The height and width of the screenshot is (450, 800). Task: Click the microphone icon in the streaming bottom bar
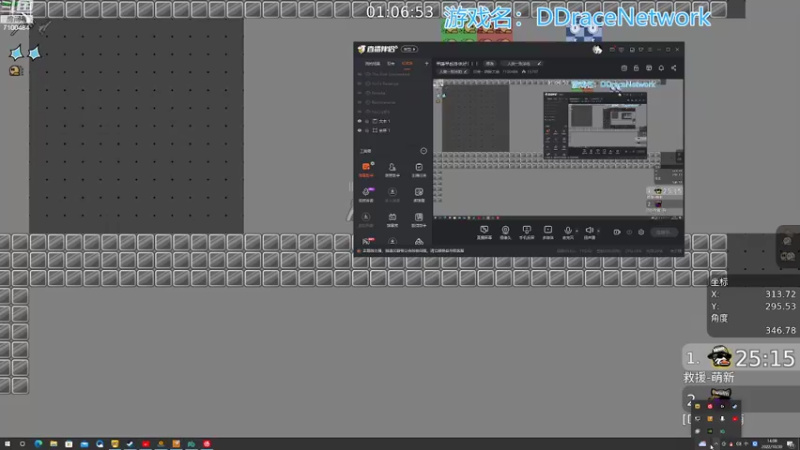click(x=567, y=231)
